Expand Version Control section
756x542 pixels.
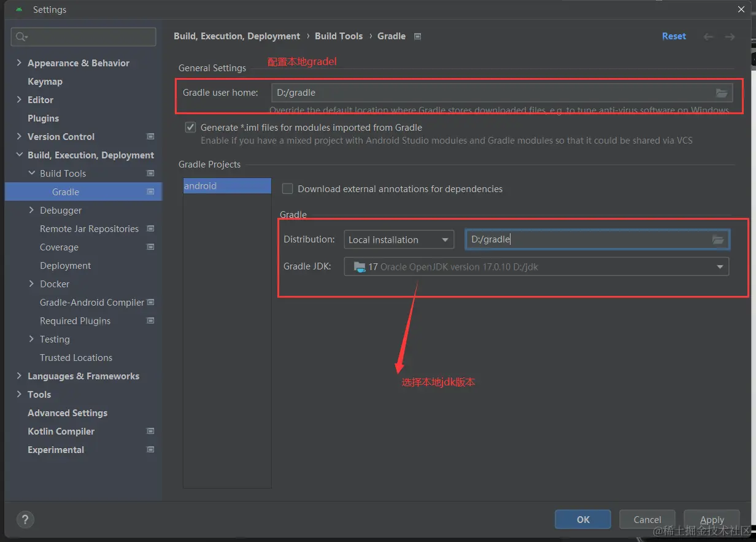(19, 136)
